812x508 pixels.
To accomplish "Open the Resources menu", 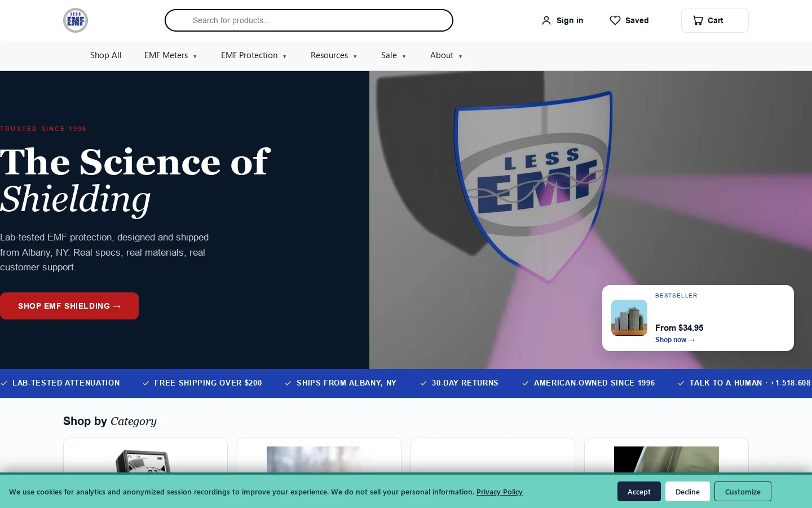I will click(334, 55).
